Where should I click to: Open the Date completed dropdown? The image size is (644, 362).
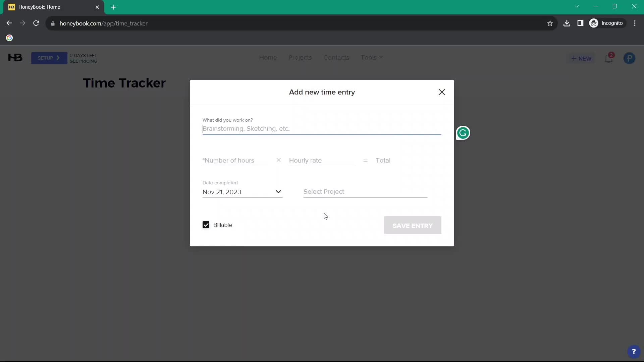242,192
